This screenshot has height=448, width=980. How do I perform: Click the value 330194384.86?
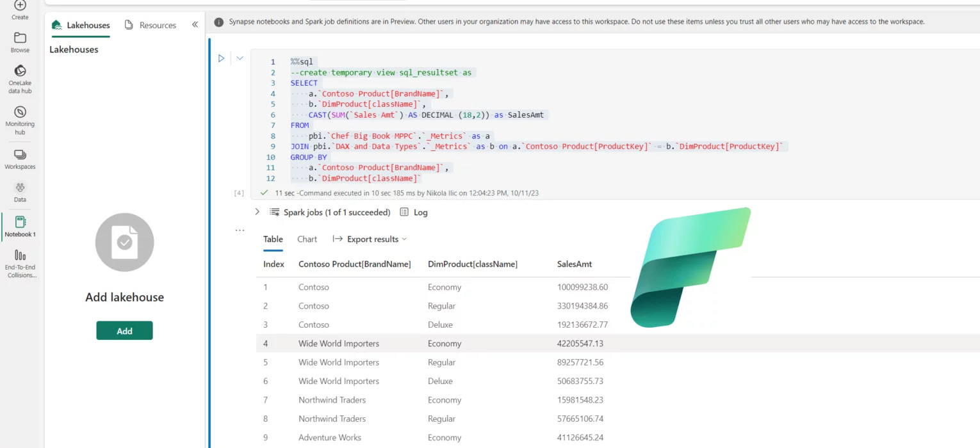click(582, 306)
